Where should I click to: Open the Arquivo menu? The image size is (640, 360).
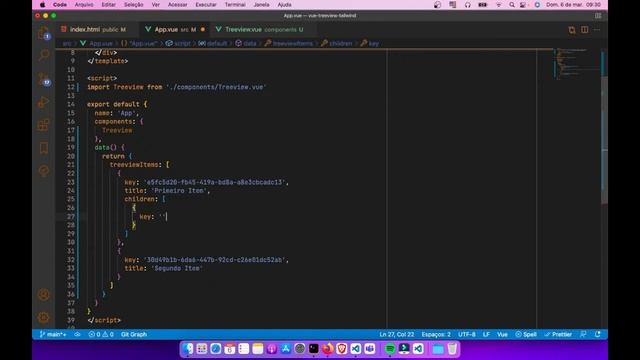pos(84,5)
